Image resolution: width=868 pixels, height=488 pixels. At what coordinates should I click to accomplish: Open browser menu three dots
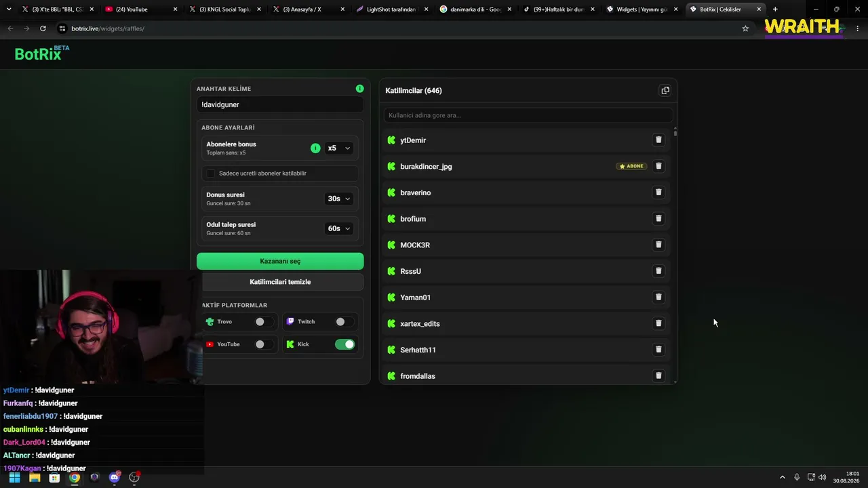[x=858, y=28]
